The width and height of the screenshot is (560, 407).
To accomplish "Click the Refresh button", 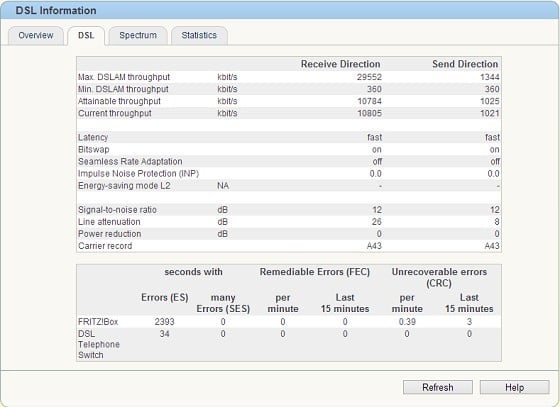I will tap(438, 387).
